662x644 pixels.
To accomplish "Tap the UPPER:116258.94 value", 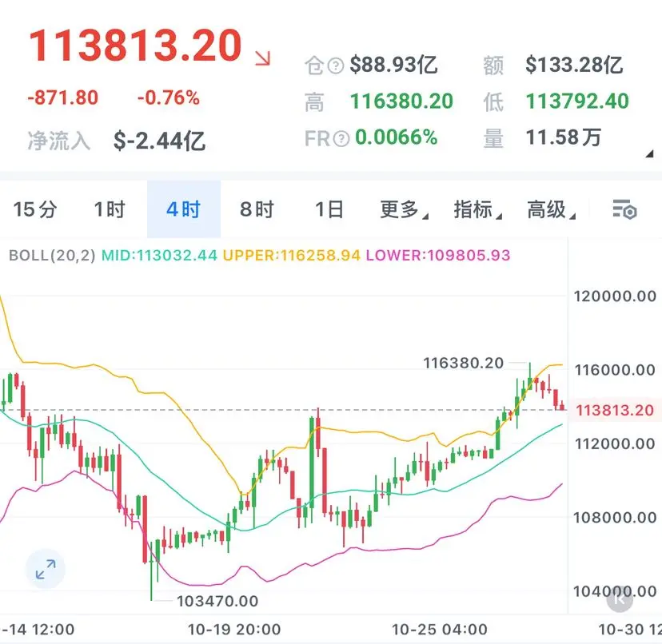I will click(292, 256).
